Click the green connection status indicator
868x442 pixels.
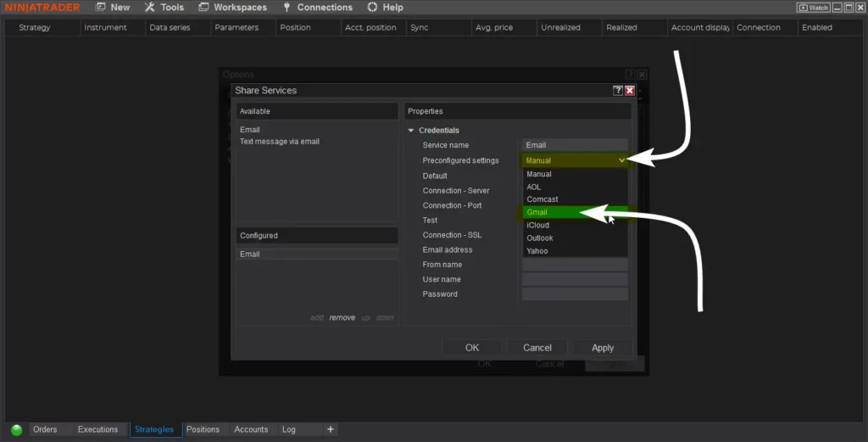point(17,430)
